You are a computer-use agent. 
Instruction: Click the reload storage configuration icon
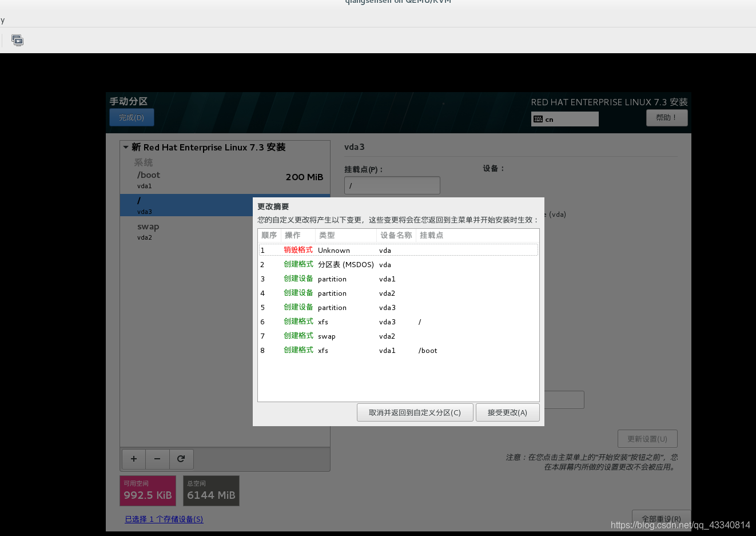tap(181, 459)
